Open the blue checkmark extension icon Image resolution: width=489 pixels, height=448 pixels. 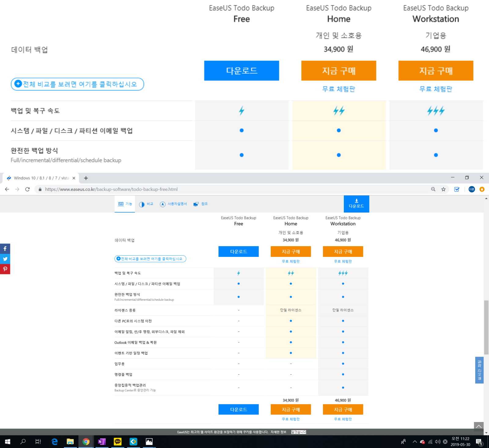(457, 189)
